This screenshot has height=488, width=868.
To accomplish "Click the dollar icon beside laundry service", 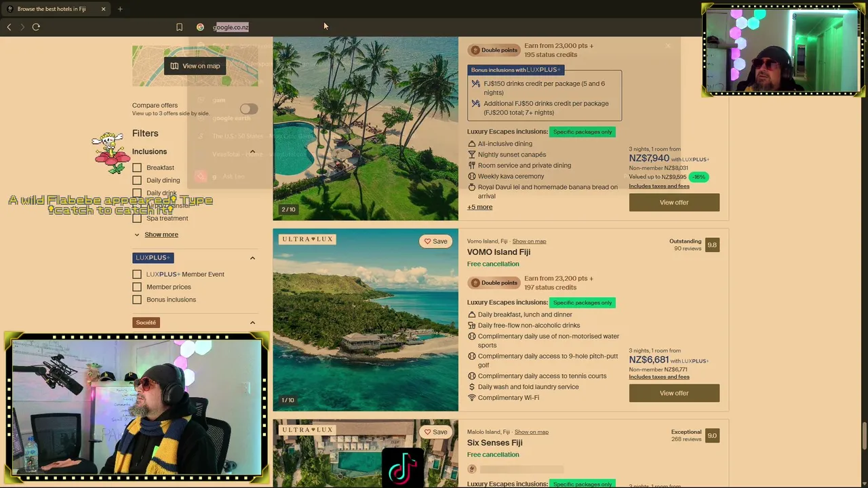I will [x=472, y=387].
